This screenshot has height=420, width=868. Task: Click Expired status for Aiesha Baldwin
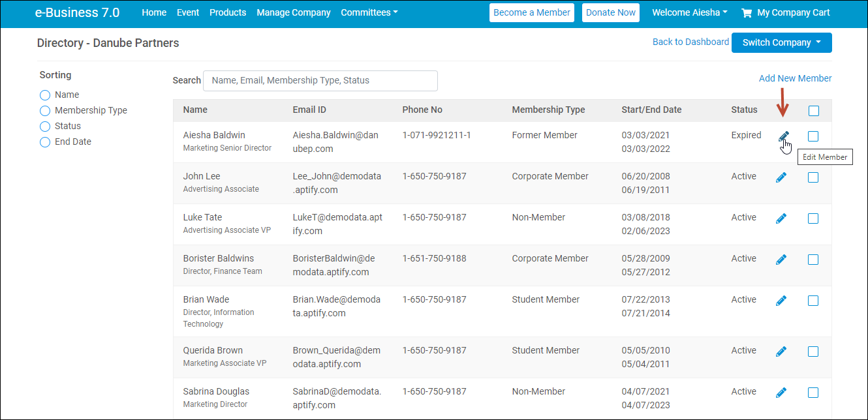(746, 135)
